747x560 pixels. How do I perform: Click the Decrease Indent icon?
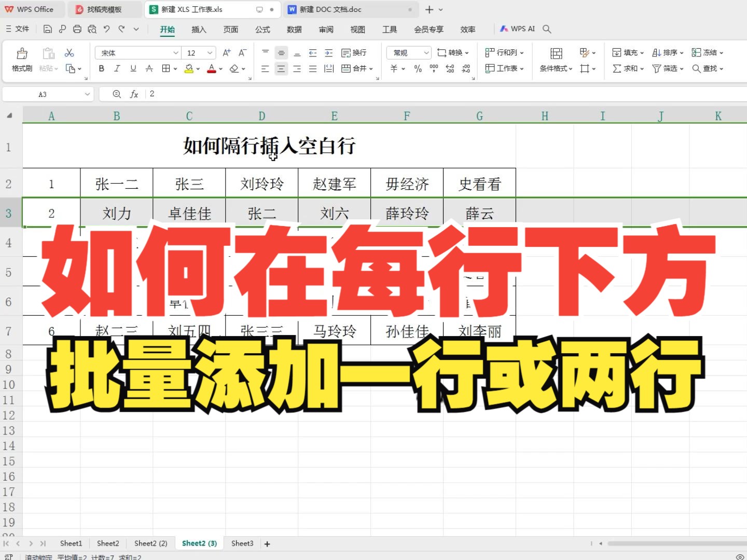[x=312, y=53]
